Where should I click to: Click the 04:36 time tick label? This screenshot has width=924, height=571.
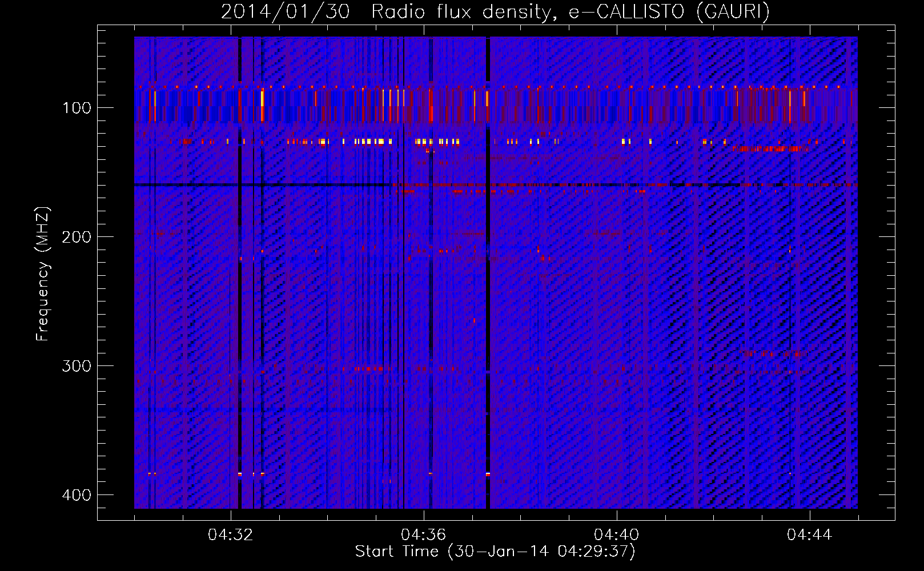tap(424, 535)
